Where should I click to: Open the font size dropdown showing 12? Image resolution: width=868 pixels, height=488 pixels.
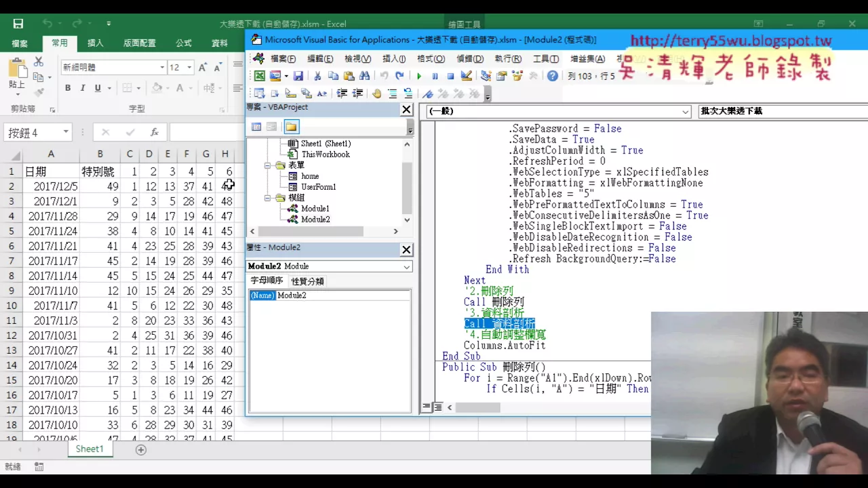(x=191, y=68)
